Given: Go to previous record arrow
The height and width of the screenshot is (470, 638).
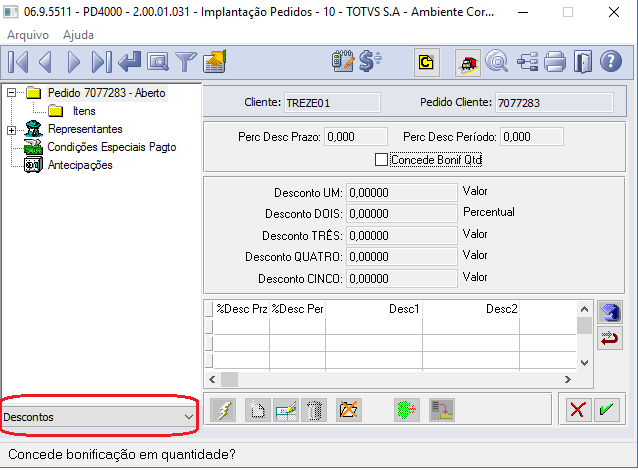Looking at the screenshot, I should coord(46,63).
